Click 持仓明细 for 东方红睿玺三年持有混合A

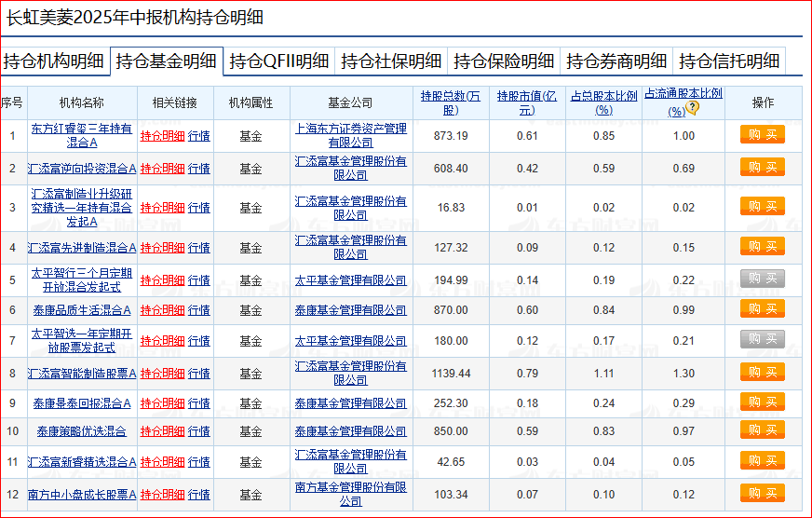163,136
